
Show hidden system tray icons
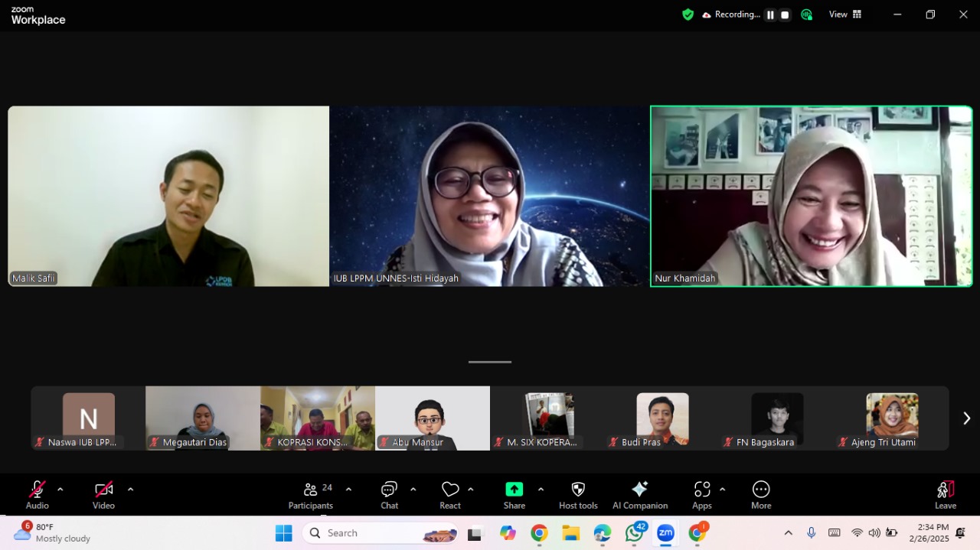point(788,533)
